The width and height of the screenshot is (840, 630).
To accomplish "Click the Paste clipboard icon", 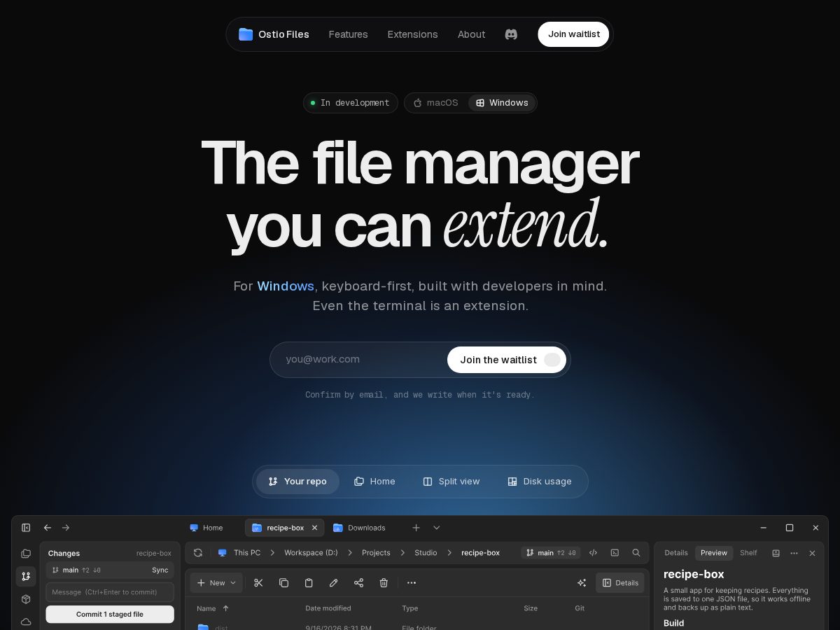I will point(309,582).
